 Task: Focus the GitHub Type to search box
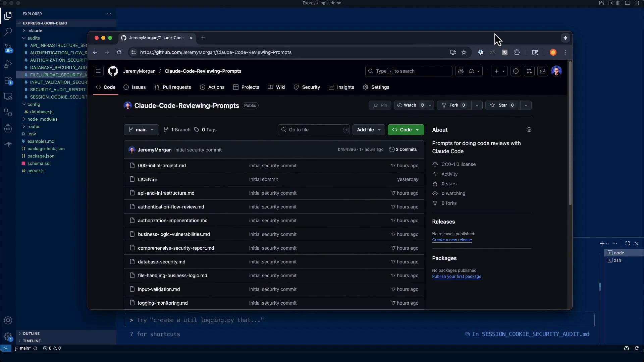click(x=409, y=71)
